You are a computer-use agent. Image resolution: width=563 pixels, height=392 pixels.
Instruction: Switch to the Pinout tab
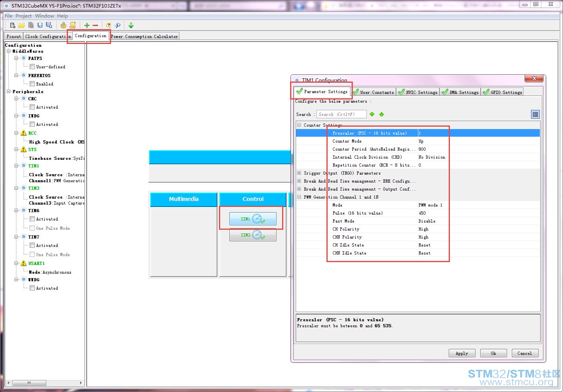click(14, 36)
